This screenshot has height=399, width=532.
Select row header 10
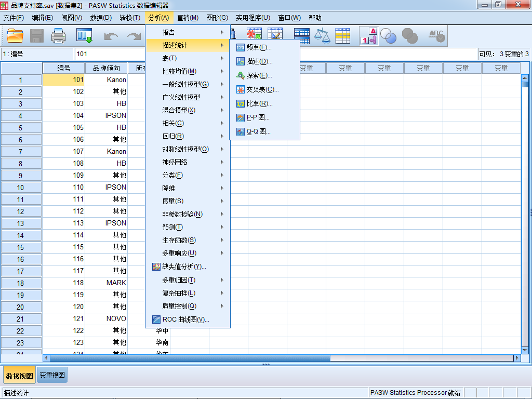coord(21,188)
